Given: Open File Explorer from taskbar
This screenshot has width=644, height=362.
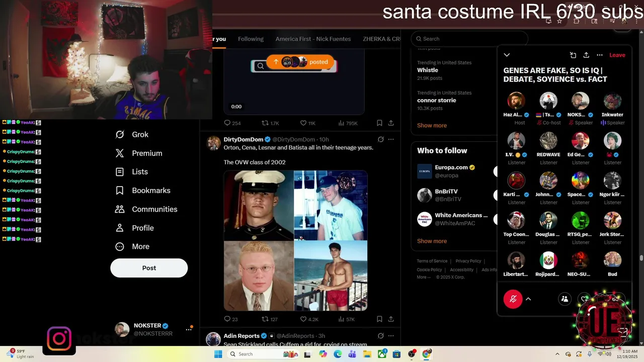Looking at the screenshot, I should (x=367, y=354).
